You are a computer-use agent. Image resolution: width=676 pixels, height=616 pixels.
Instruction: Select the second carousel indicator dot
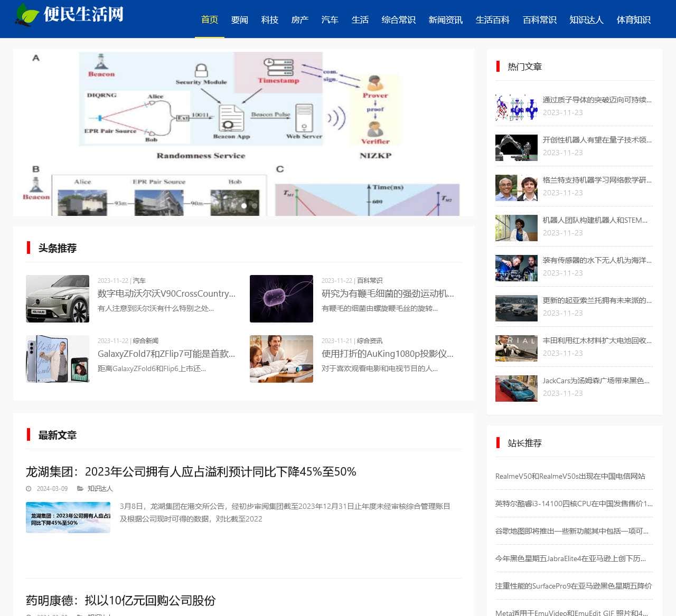[x=255, y=206]
